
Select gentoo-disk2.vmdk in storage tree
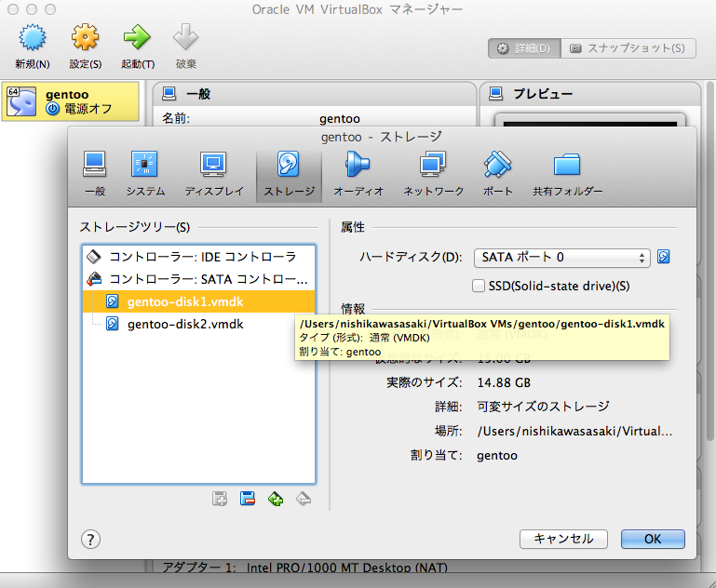pyautogui.click(x=198, y=324)
